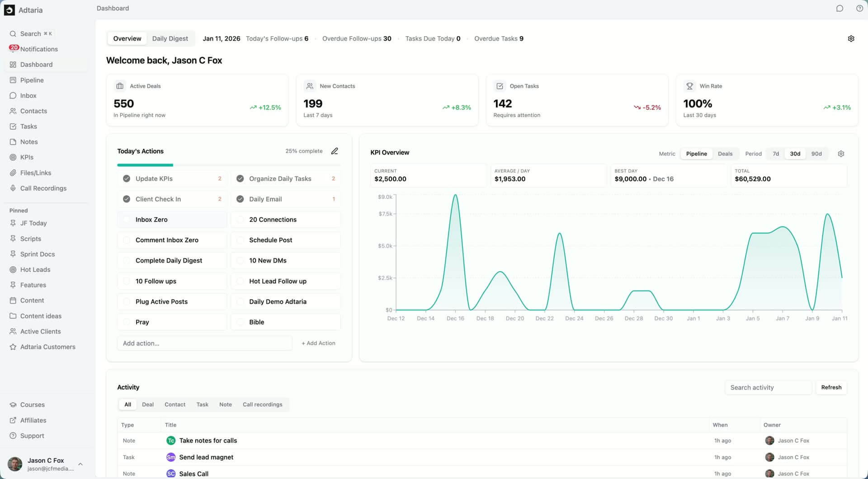Viewport: 868px width, 479px height.
Task: Mark Schedule Post as complete
Action: click(240, 240)
